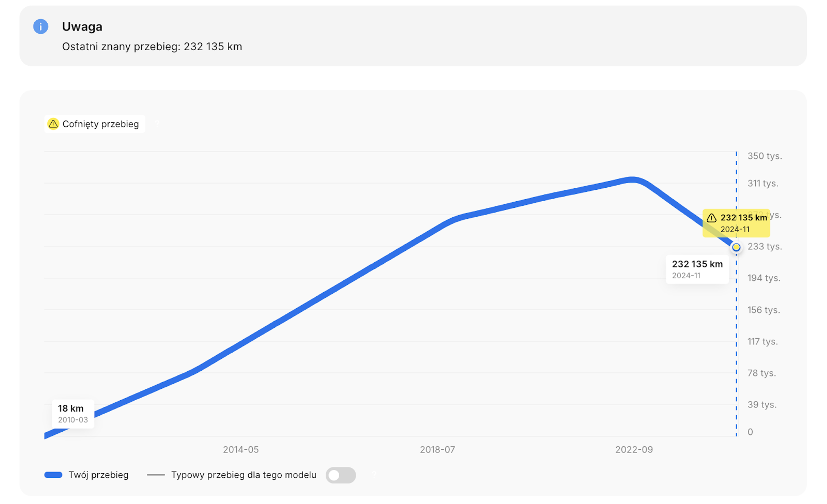Click the faint question mark beside the typical mileage toggle
The width and height of the screenshot is (827, 504).
tap(374, 474)
